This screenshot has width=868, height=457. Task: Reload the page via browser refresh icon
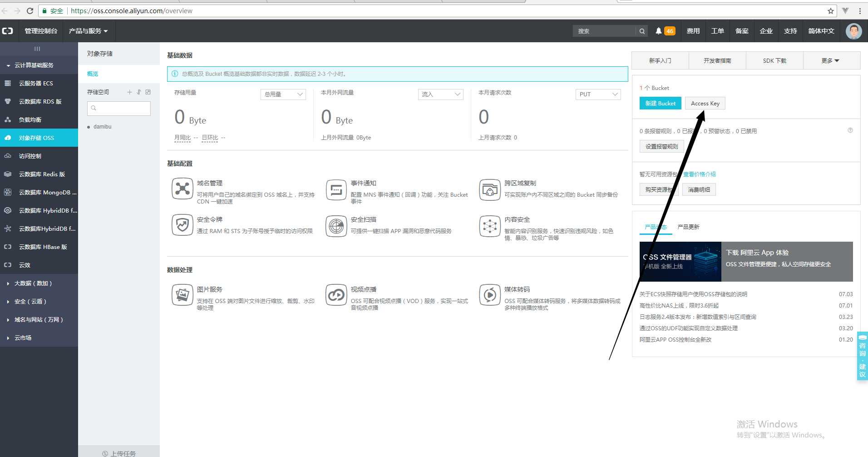(30, 11)
